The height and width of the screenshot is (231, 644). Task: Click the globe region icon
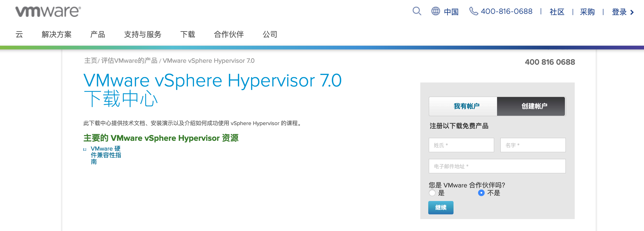[x=435, y=11]
